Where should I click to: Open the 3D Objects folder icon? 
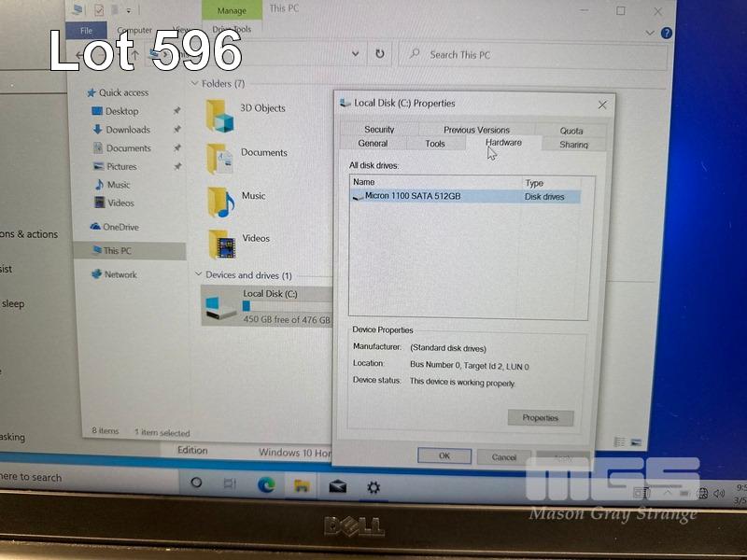pyautogui.click(x=221, y=115)
